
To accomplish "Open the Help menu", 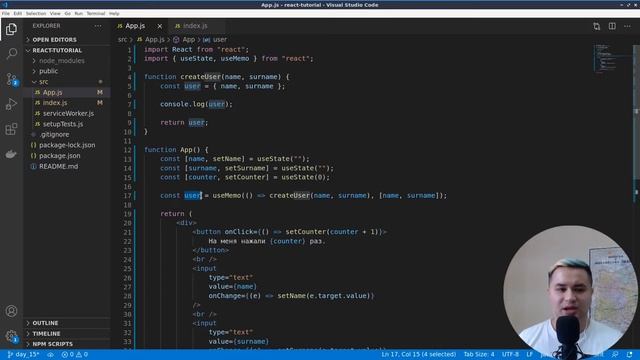I will [114, 13].
